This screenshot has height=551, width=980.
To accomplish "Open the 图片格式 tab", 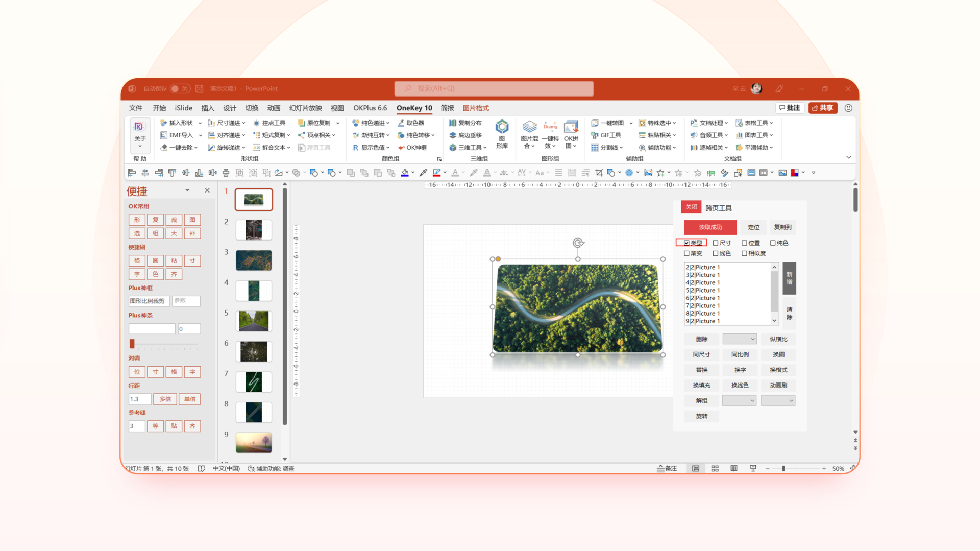I will pyautogui.click(x=476, y=108).
